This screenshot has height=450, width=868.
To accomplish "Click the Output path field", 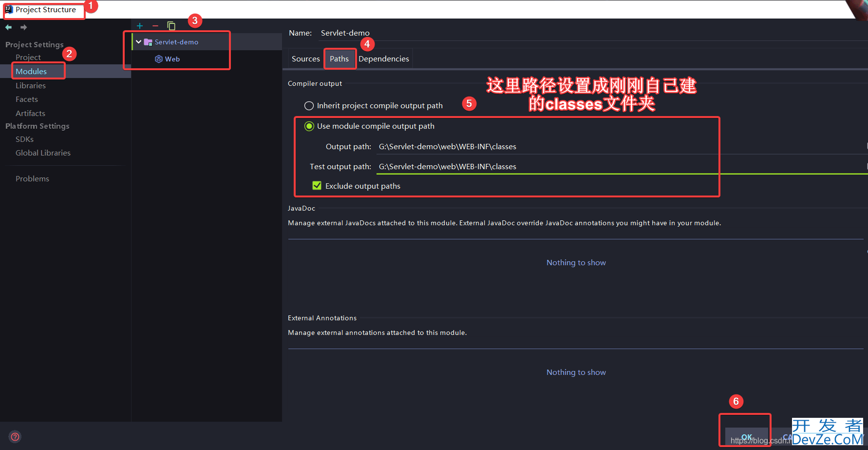I will 620,147.
